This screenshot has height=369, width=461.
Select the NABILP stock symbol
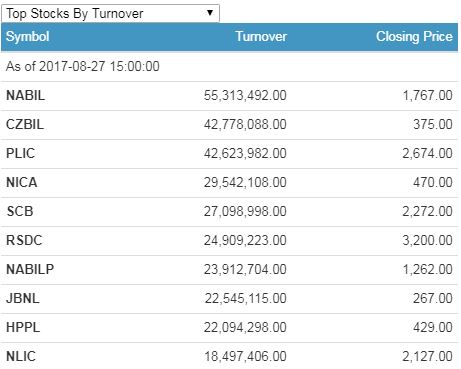click(30, 270)
